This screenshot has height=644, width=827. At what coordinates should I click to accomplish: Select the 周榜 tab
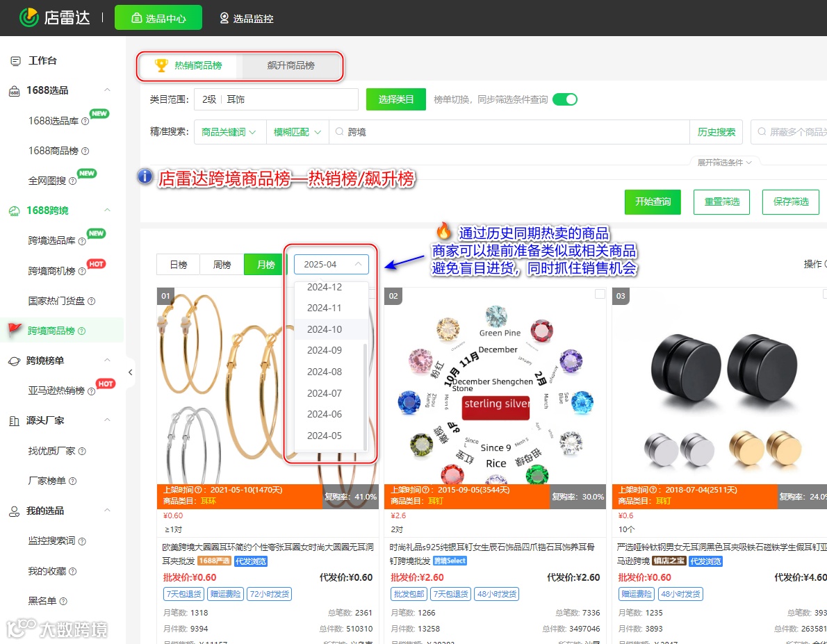pyautogui.click(x=222, y=264)
